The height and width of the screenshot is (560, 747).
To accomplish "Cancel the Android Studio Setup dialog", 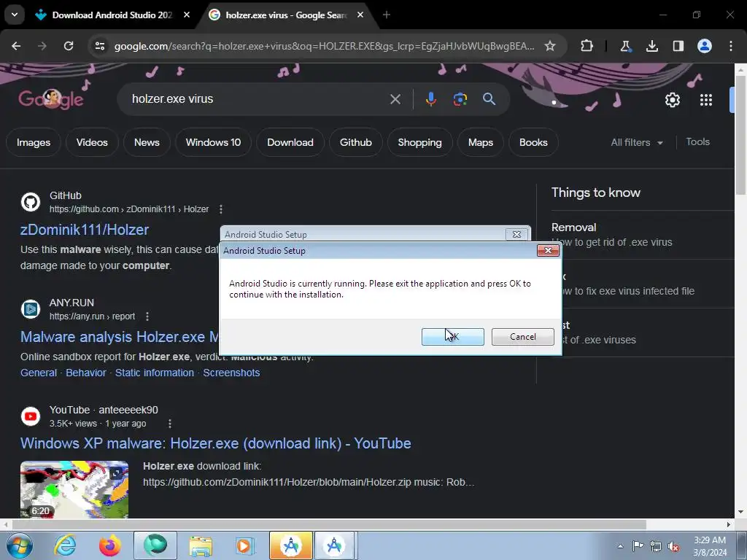I will coord(522,337).
